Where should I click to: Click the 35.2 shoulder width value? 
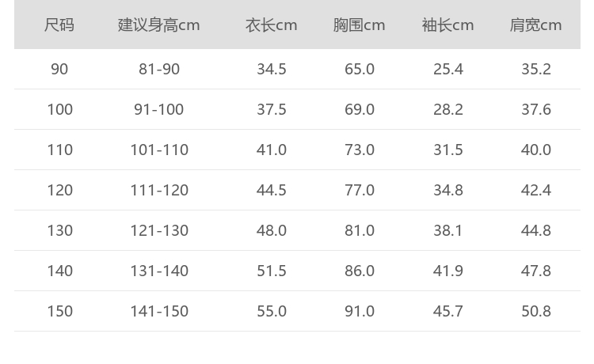[x=536, y=69]
